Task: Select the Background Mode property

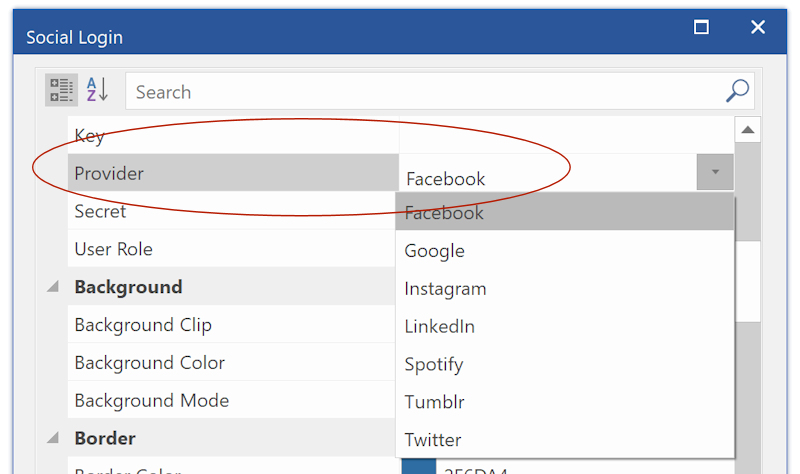Action: (232, 400)
